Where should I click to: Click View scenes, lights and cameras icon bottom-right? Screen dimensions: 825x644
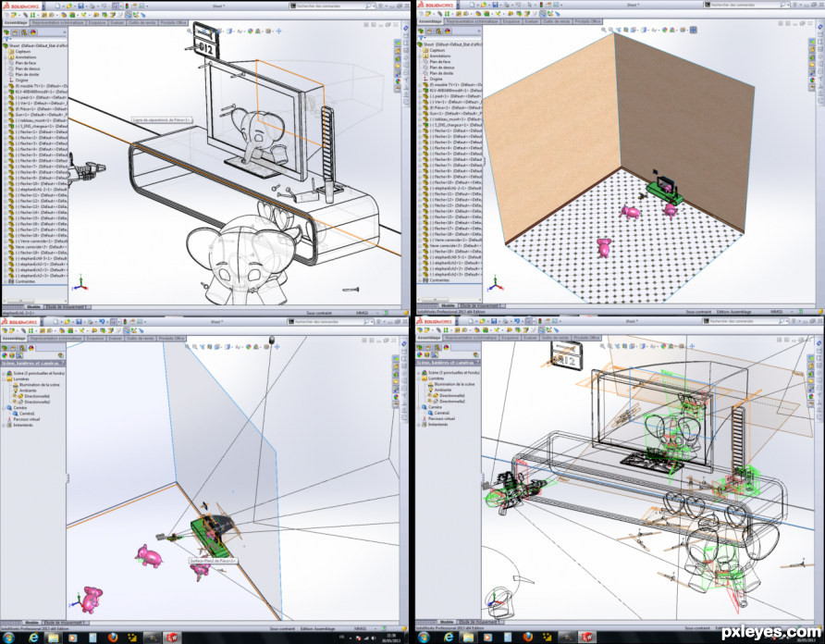435,355
